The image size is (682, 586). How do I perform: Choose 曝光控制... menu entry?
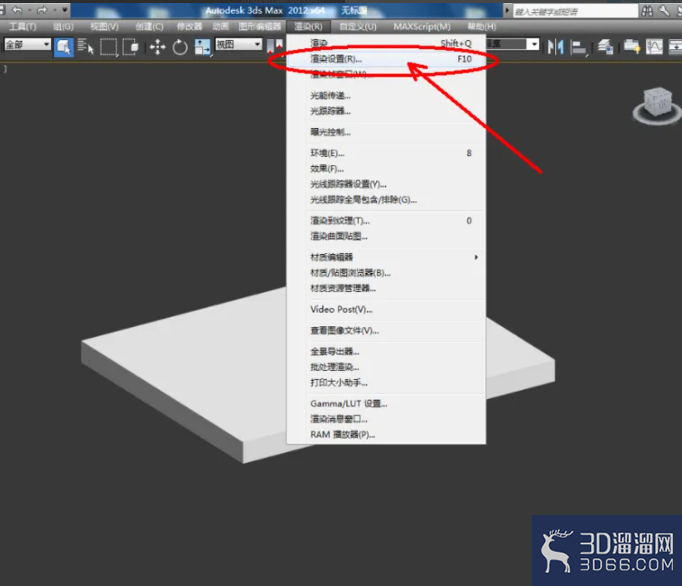click(386, 132)
